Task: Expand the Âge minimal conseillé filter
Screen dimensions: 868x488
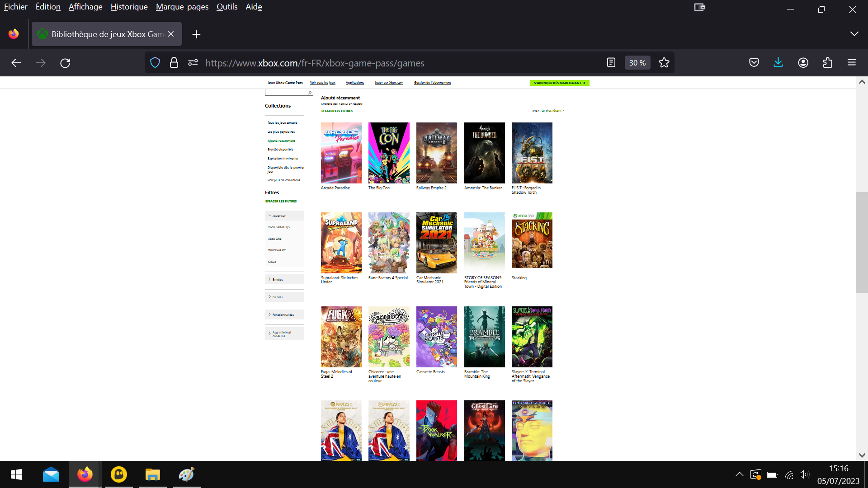Action: click(x=284, y=334)
